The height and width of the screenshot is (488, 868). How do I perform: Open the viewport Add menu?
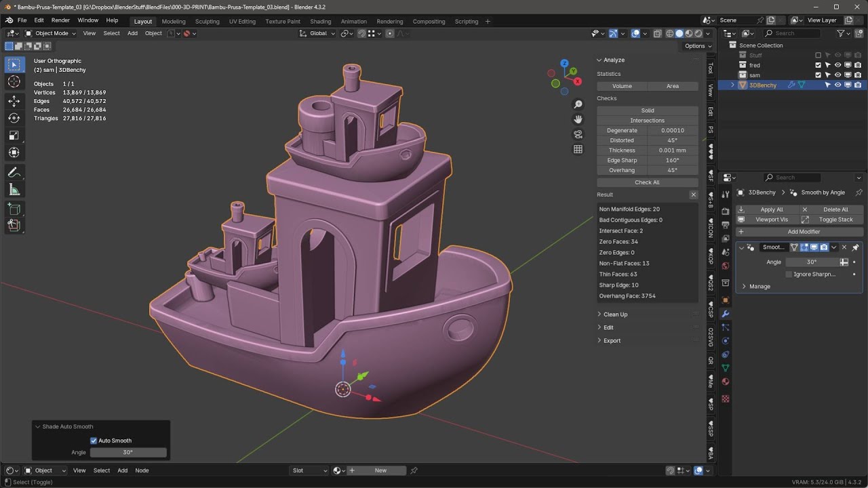(x=132, y=33)
